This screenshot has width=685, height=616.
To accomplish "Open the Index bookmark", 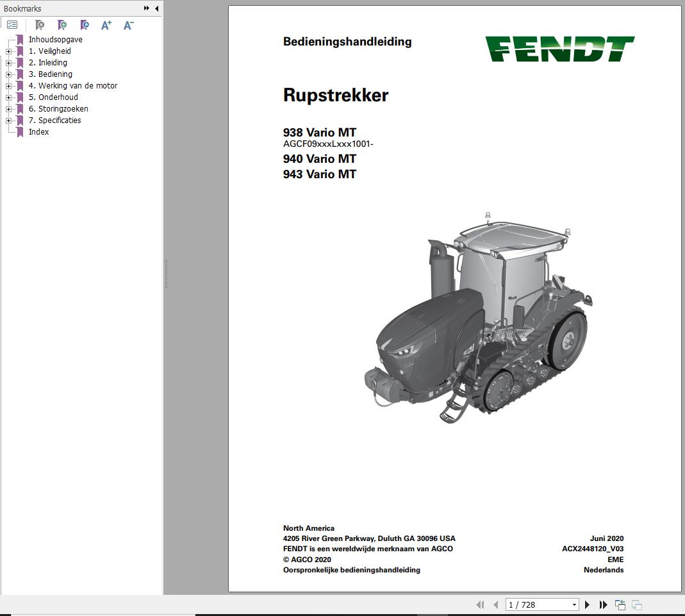I will pos(39,132).
